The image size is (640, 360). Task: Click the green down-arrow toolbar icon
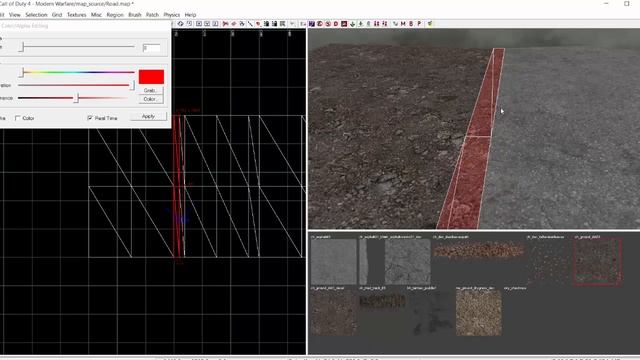tap(352, 24)
